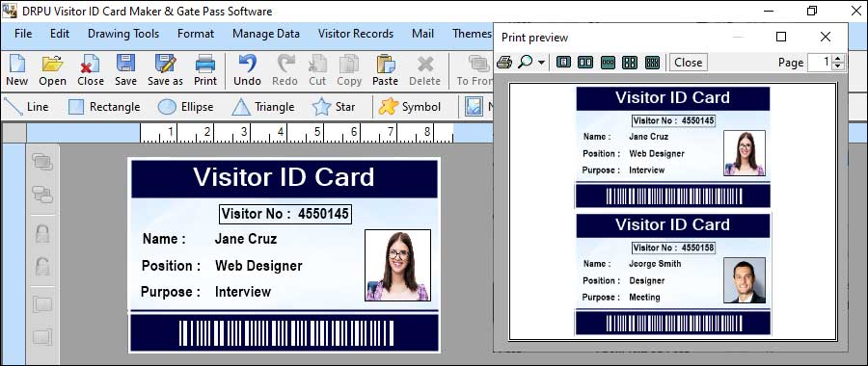
Task: Click the Close document toolbar icon
Action: (91, 70)
